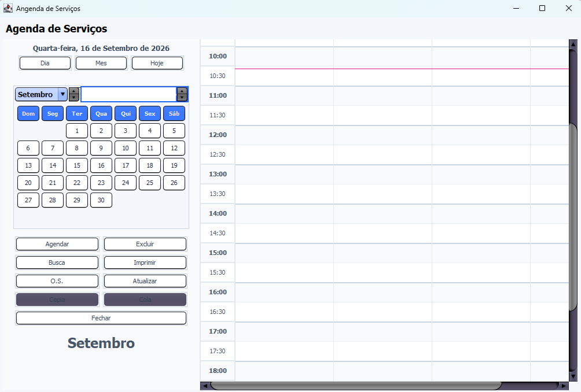
Task: Select day 19 in the calendar
Action: tap(174, 165)
